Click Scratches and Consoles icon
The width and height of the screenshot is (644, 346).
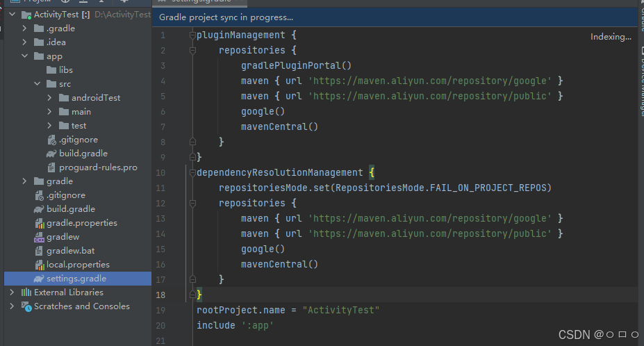click(26, 306)
